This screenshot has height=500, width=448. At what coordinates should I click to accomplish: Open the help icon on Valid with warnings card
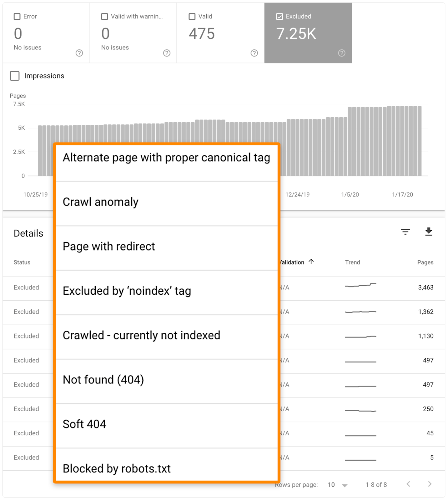point(167,53)
